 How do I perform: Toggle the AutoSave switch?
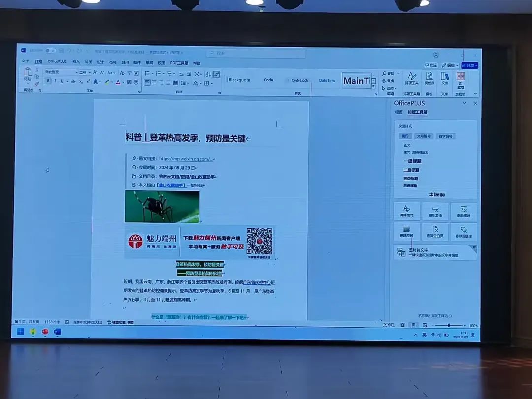[x=50, y=50]
